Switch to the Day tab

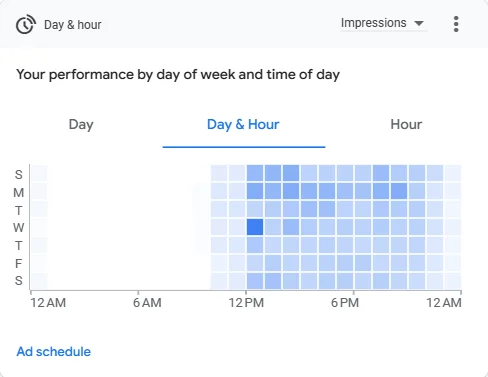click(81, 124)
